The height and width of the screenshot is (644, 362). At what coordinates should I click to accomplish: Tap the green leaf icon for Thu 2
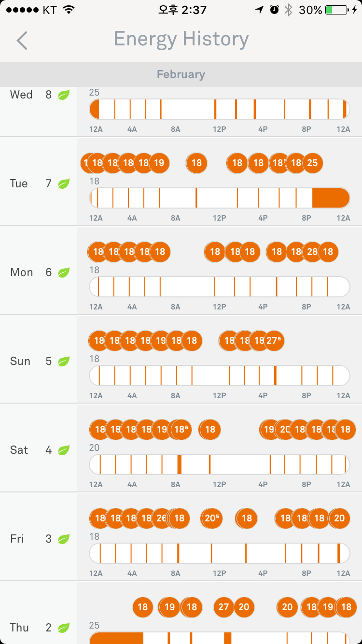64,628
